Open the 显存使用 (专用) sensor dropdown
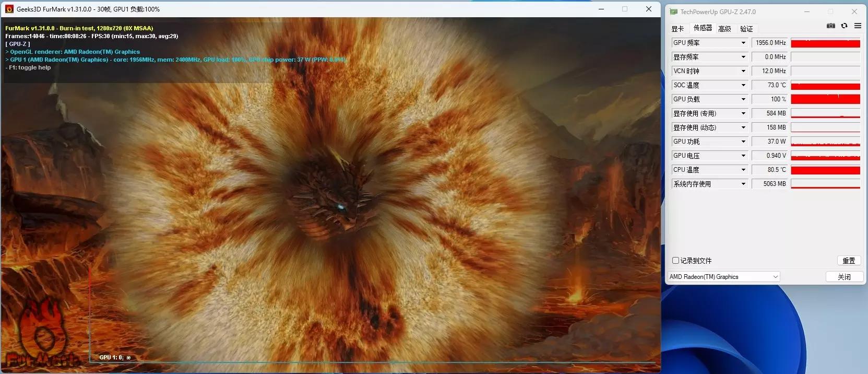868x374 pixels. click(x=743, y=113)
